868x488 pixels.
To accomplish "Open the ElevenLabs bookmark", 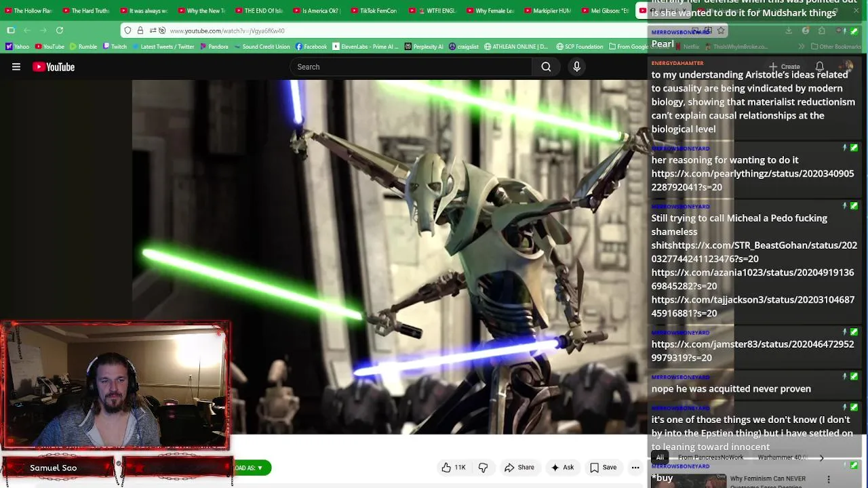I will click(366, 47).
